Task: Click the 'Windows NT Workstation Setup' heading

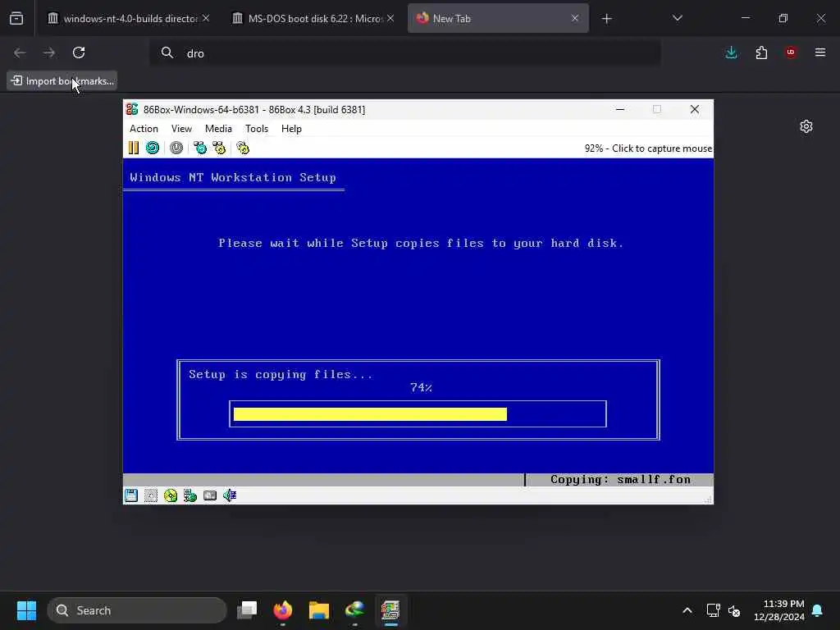Action: click(x=233, y=177)
